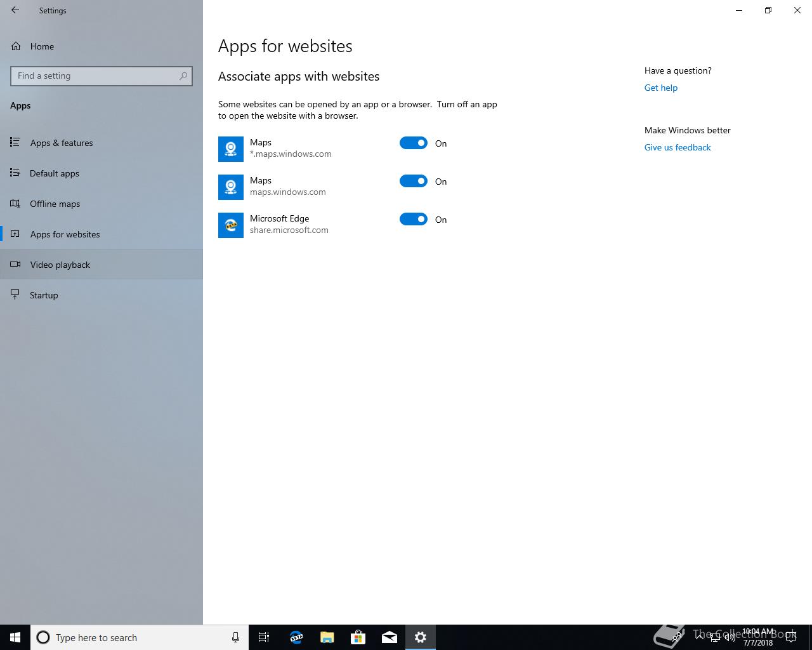This screenshot has height=650, width=812.
Task: Open Home via the house icon
Action: pyautogui.click(x=16, y=46)
